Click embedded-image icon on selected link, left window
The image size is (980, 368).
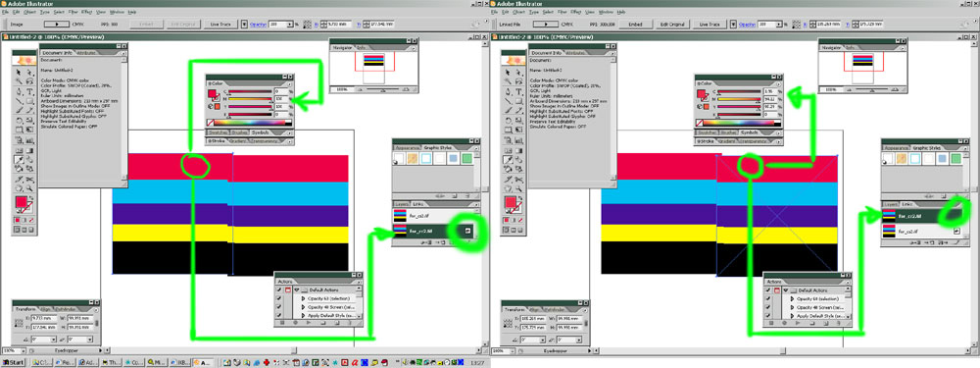point(467,231)
